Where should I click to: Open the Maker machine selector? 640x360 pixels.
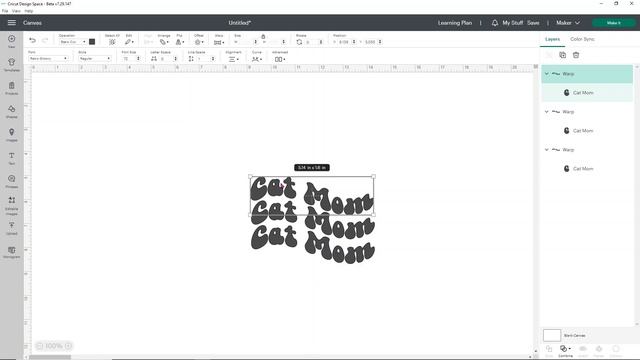[568, 23]
